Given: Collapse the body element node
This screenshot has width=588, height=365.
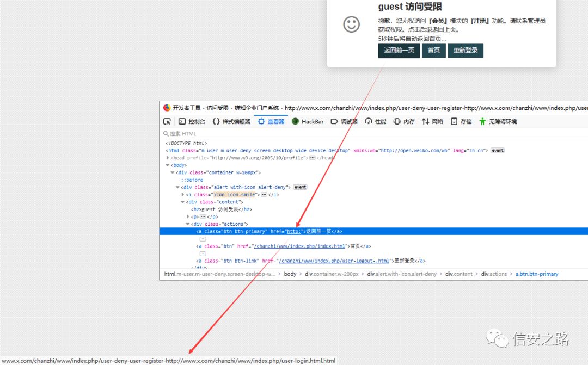Looking at the screenshot, I should [168, 165].
